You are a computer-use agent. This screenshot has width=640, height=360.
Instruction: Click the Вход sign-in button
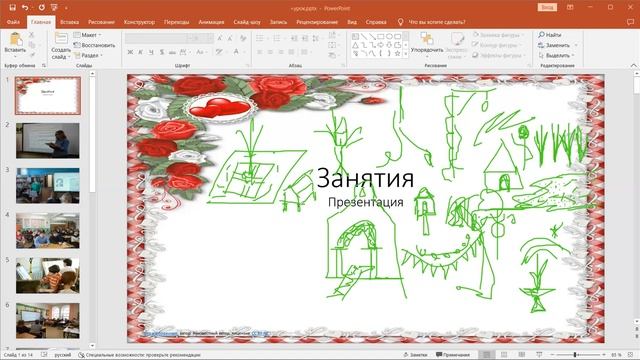(547, 7)
